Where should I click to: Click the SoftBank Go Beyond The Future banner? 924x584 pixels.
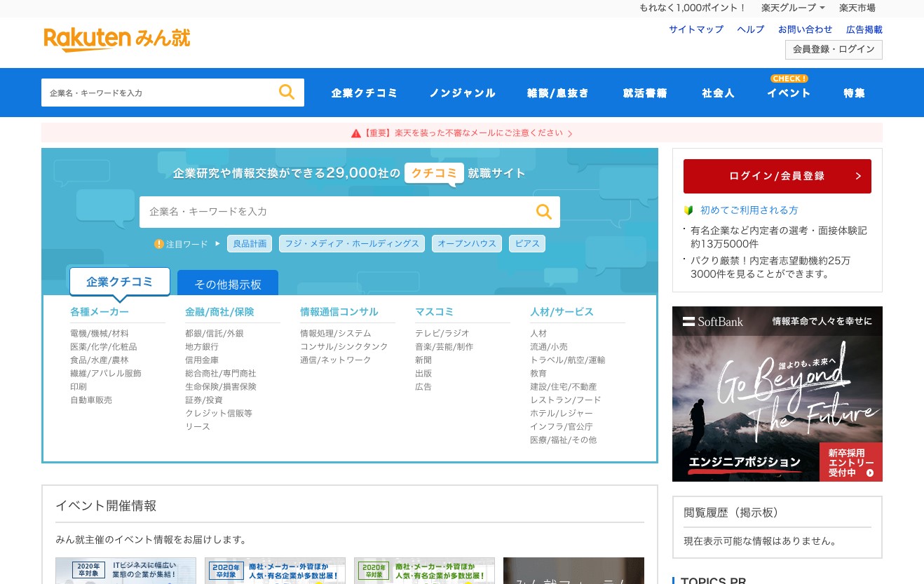tap(777, 394)
